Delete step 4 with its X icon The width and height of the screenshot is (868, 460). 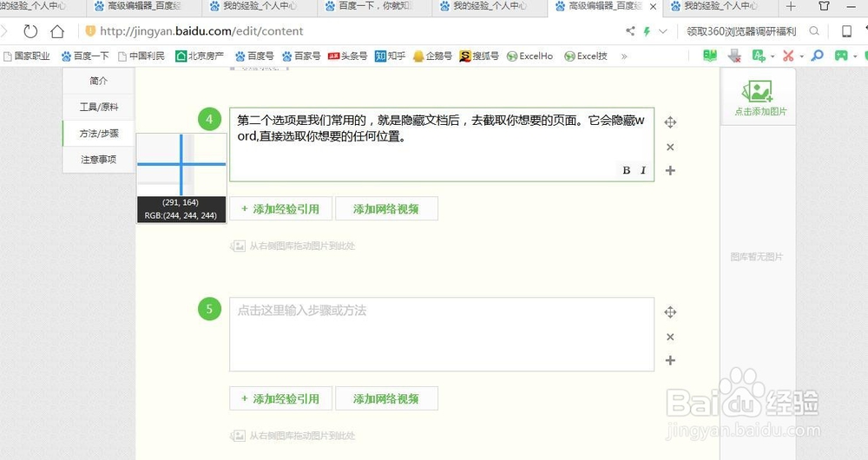pos(670,147)
